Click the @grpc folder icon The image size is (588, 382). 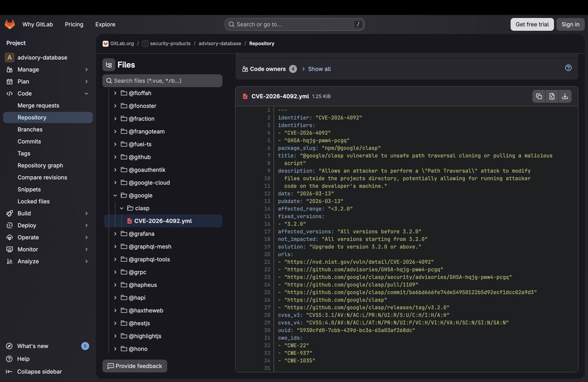124,272
